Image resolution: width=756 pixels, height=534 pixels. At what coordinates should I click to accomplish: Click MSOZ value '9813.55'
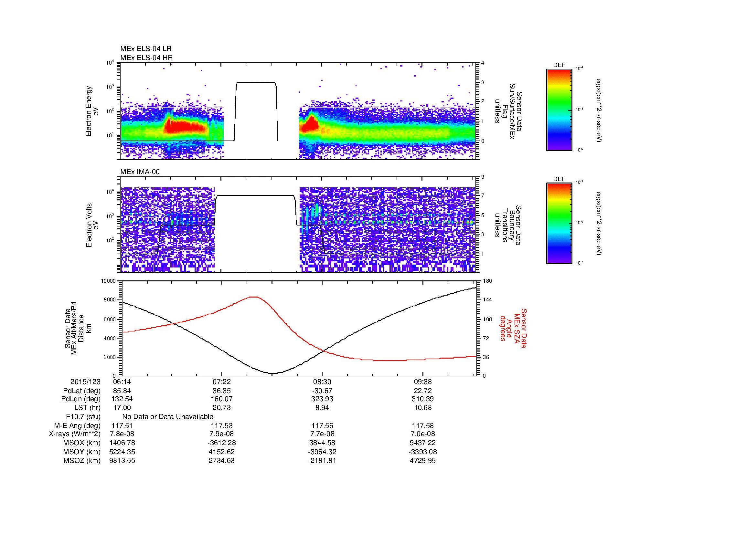coord(122,461)
